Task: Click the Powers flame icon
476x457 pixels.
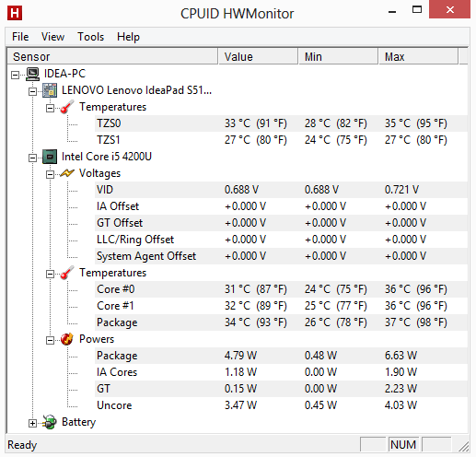Action: pos(67,339)
